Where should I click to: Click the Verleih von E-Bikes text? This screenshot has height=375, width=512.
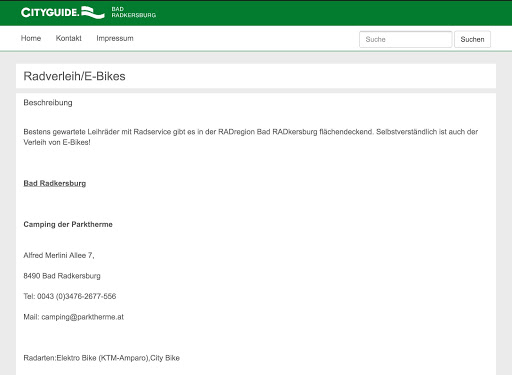pyautogui.click(x=57, y=142)
